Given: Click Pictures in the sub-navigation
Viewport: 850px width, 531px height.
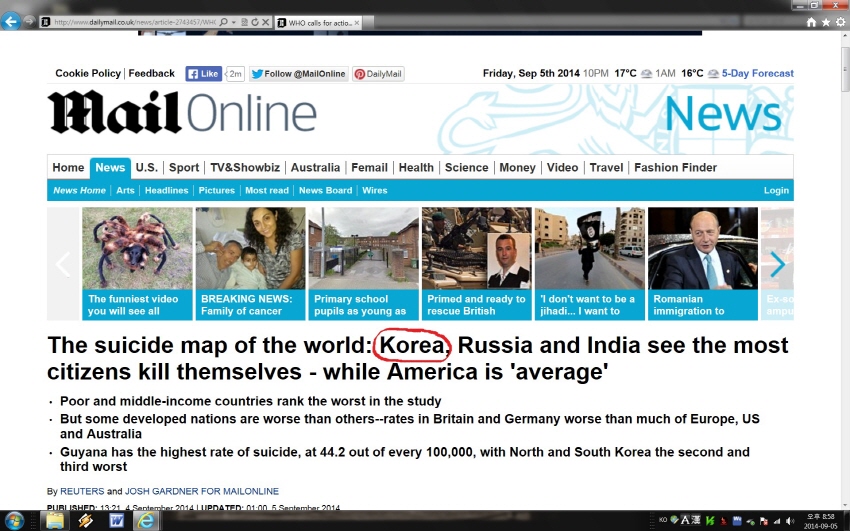Looking at the screenshot, I should pyautogui.click(x=216, y=190).
